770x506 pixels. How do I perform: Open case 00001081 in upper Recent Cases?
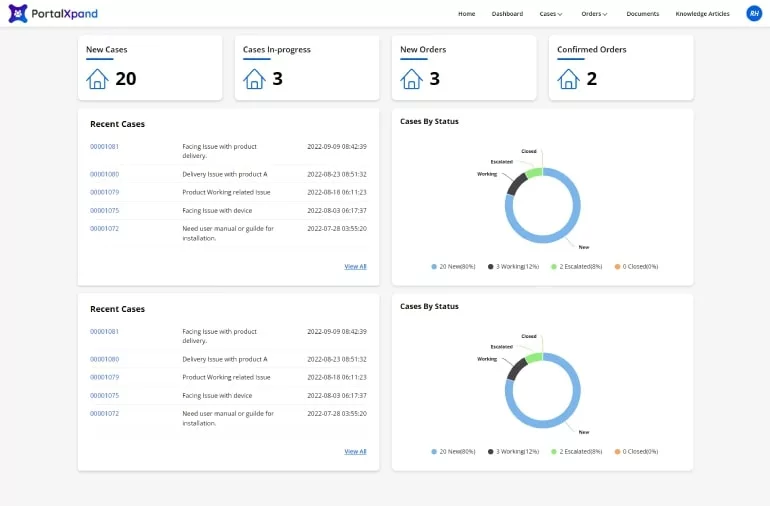pos(104,146)
